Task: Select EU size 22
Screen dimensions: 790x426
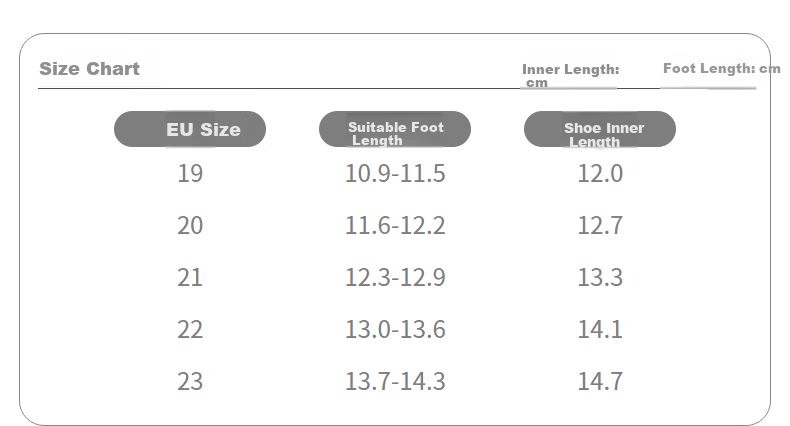Action: (x=190, y=329)
